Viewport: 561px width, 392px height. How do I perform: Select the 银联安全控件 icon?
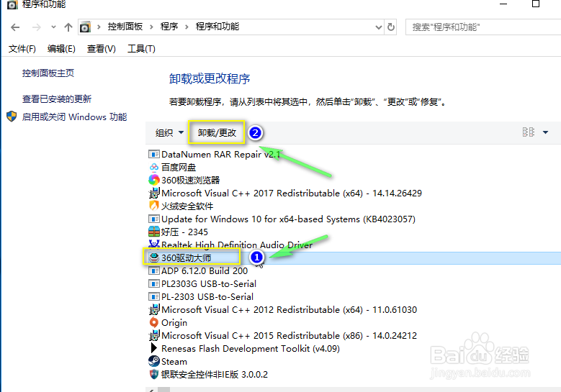pos(154,374)
